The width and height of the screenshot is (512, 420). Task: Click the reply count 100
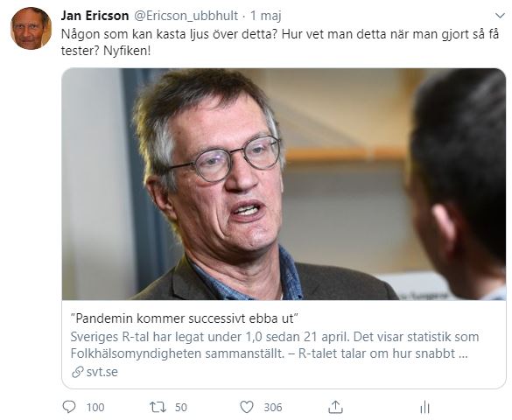(95, 407)
